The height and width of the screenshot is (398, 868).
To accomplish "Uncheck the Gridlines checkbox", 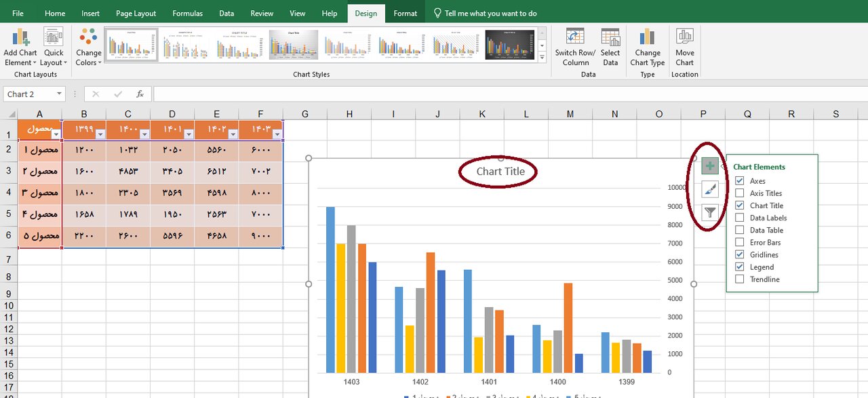I will (x=740, y=255).
